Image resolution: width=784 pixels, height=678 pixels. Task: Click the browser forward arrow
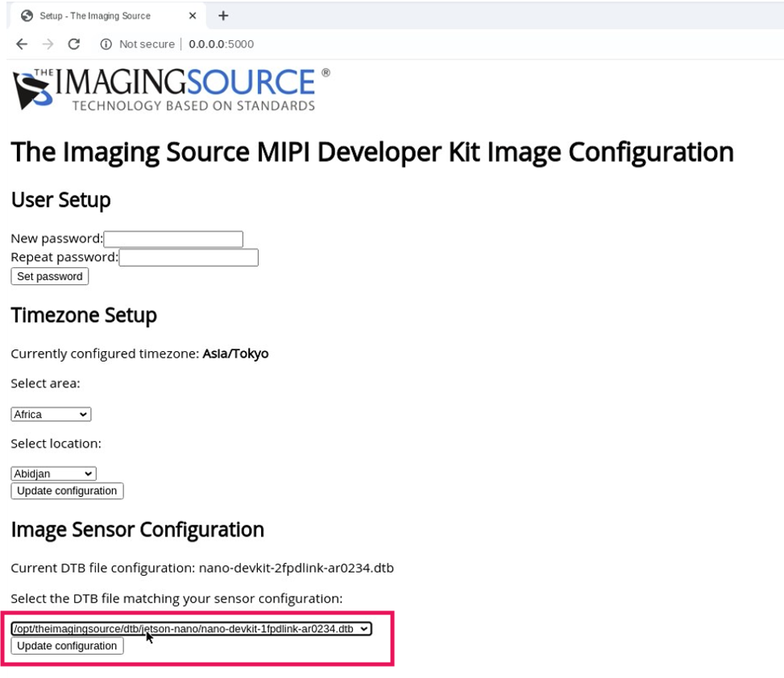pos(48,44)
